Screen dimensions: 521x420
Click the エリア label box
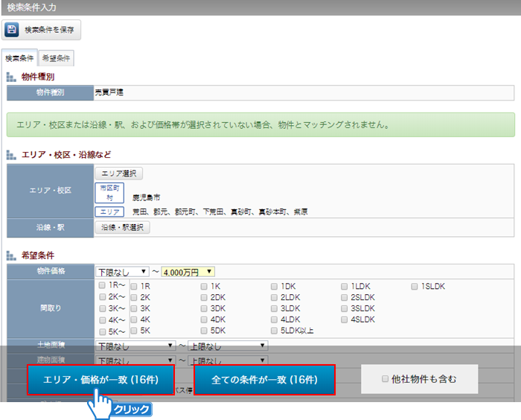[109, 211]
